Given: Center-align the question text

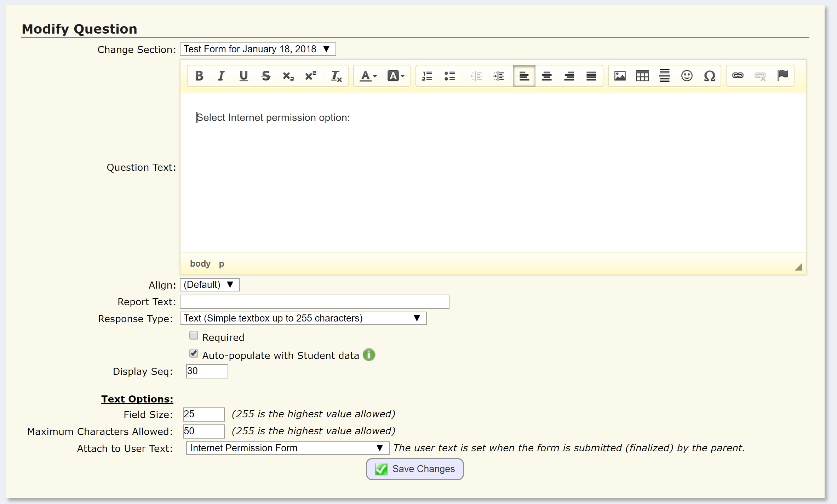Looking at the screenshot, I should click(x=546, y=76).
